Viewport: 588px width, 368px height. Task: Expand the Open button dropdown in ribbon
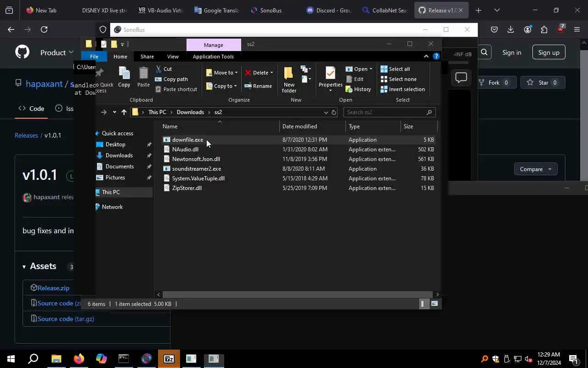coord(370,69)
